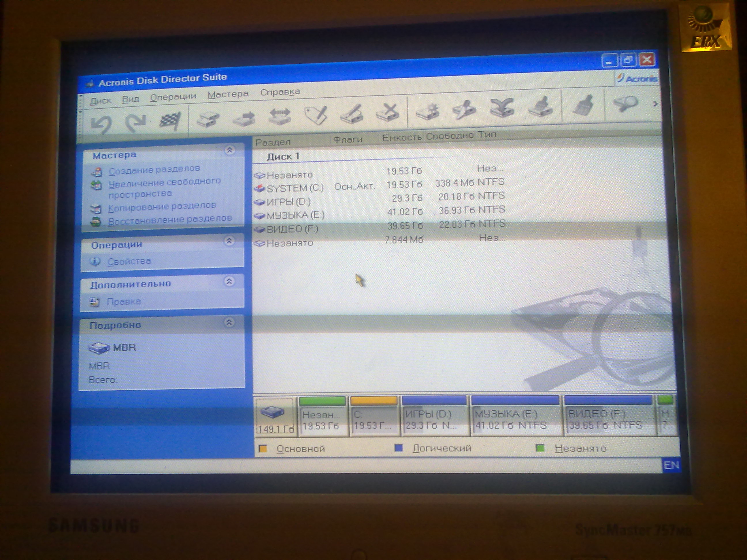Click the orange Основной legend swatch
The width and height of the screenshot is (747, 560).
point(263,449)
